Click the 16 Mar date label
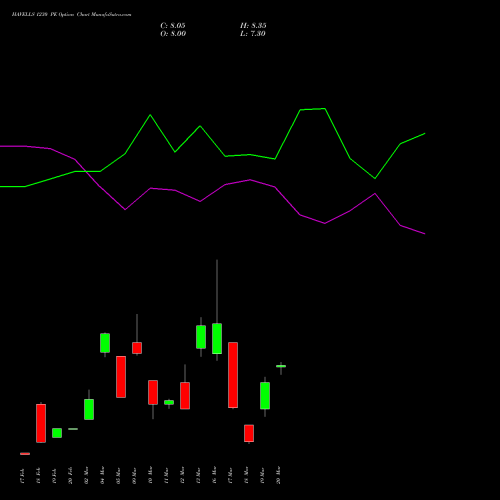The width and height of the screenshot is (500, 500). tap(214, 475)
